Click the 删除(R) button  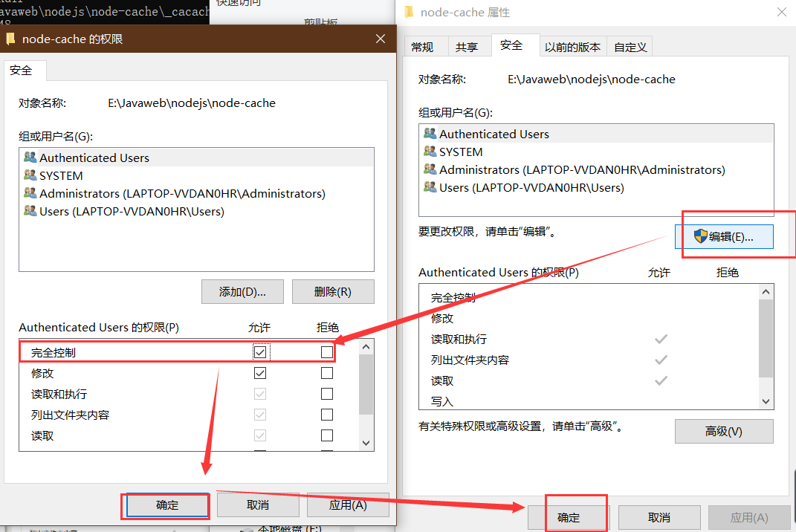[x=333, y=291]
